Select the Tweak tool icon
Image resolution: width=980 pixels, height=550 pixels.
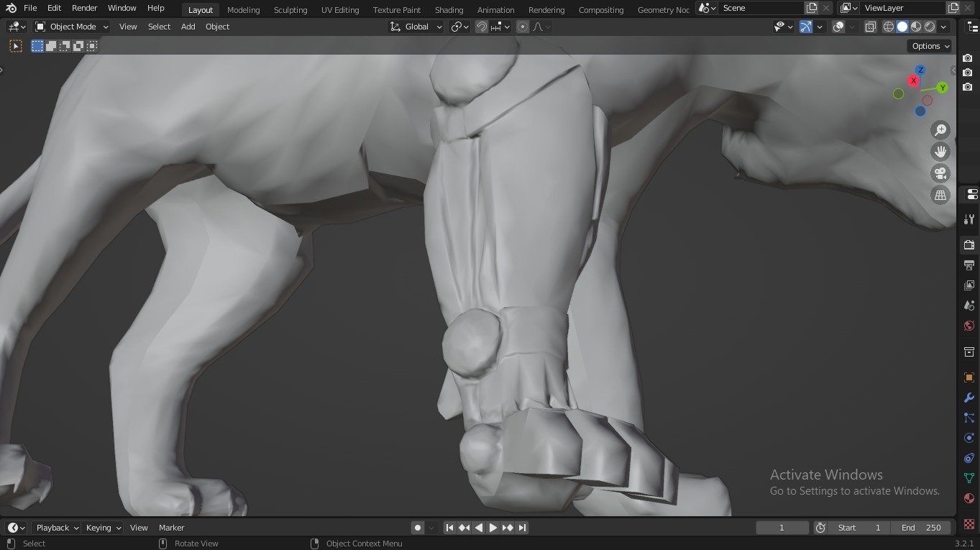16,46
